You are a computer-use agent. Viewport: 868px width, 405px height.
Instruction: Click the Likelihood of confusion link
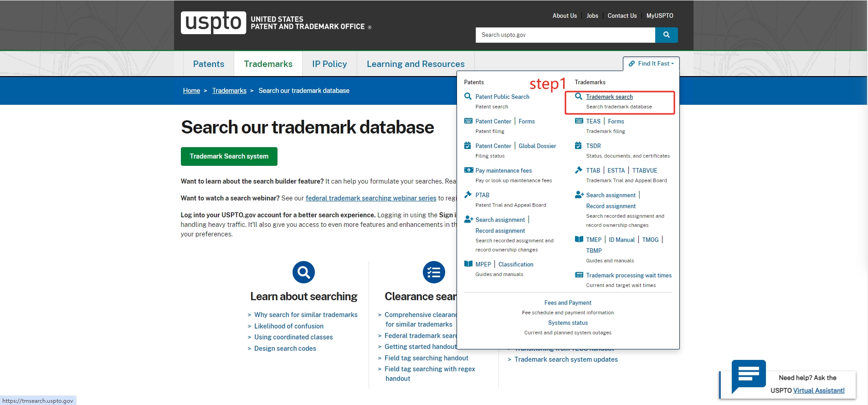coord(289,326)
